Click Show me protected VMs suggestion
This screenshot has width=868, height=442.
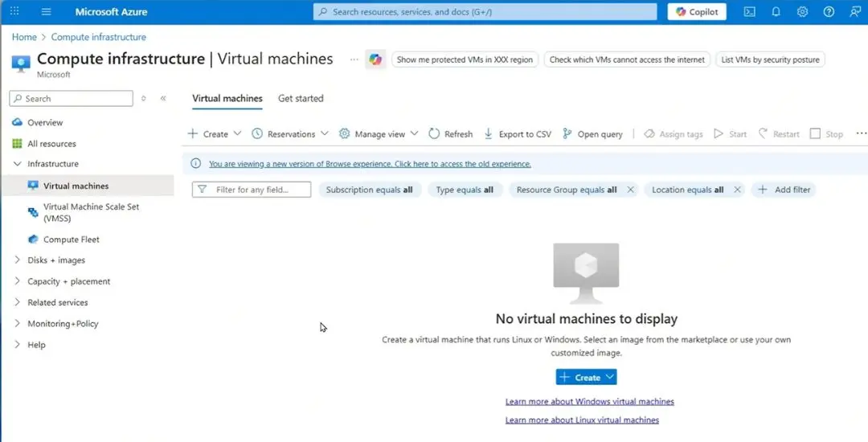(x=465, y=59)
